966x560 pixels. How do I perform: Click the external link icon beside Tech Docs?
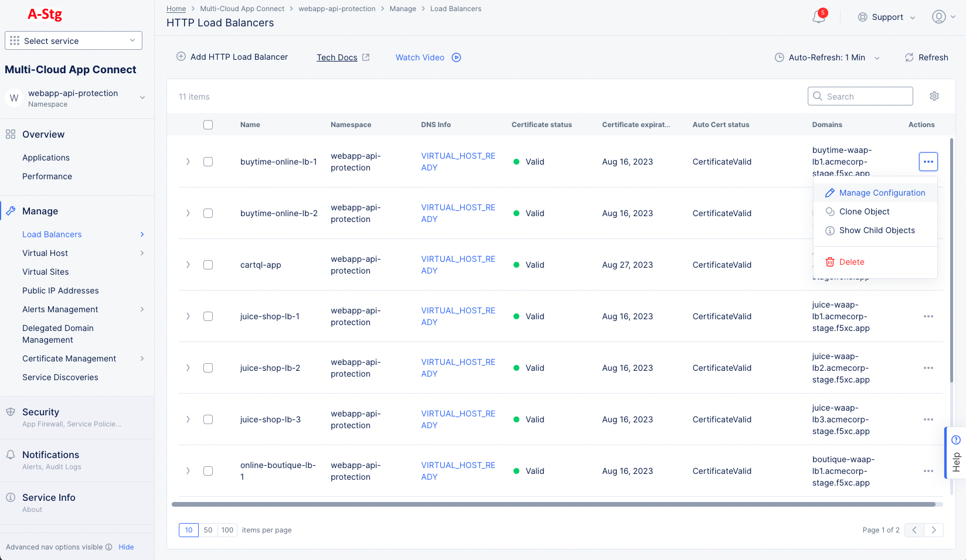click(366, 57)
